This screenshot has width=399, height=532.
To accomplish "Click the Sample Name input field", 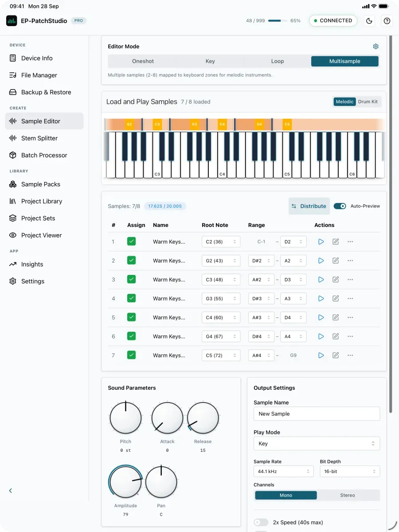I will click(317, 414).
